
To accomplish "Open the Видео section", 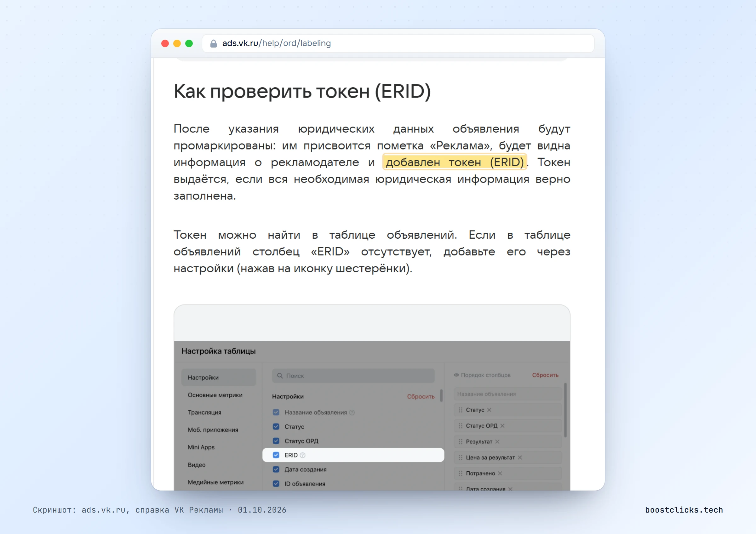I will 197,465.
